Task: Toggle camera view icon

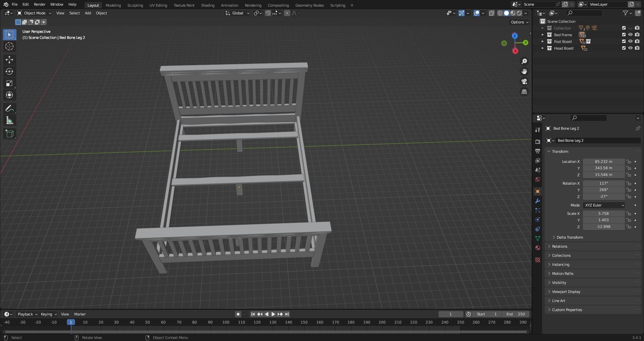Action: pyautogui.click(x=524, y=81)
